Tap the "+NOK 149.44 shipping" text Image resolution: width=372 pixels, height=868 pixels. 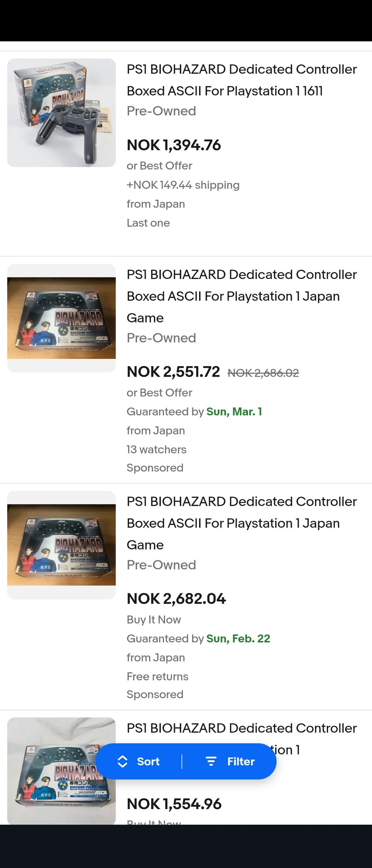coord(183,185)
